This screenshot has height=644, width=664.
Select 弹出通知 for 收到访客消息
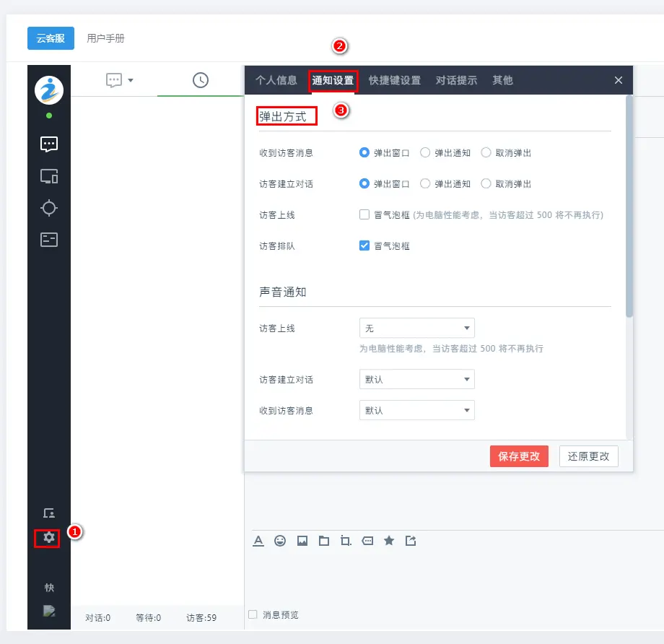point(426,152)
